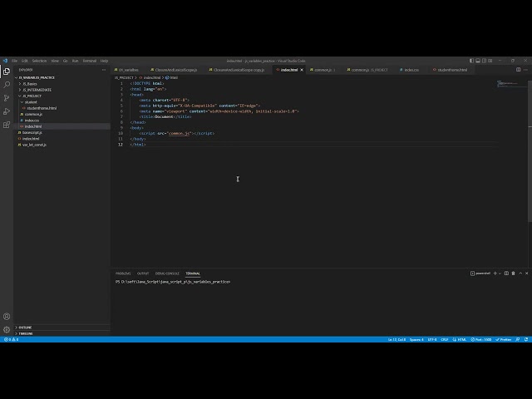Open the Explorer view in activity bar
Screen dimensions: 532x399
coord(7,71)
